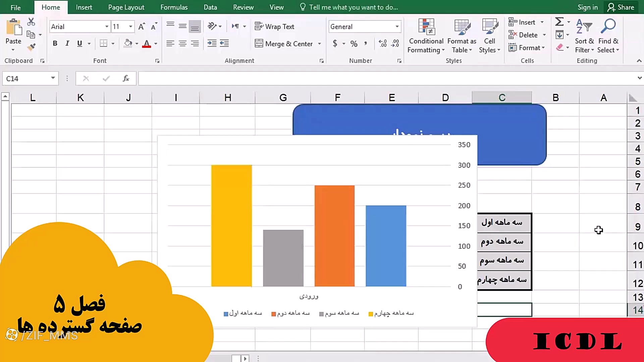The image size is (644, 362).
Task: Set Bottom Align for cell
Action: (x=195, y=26)
